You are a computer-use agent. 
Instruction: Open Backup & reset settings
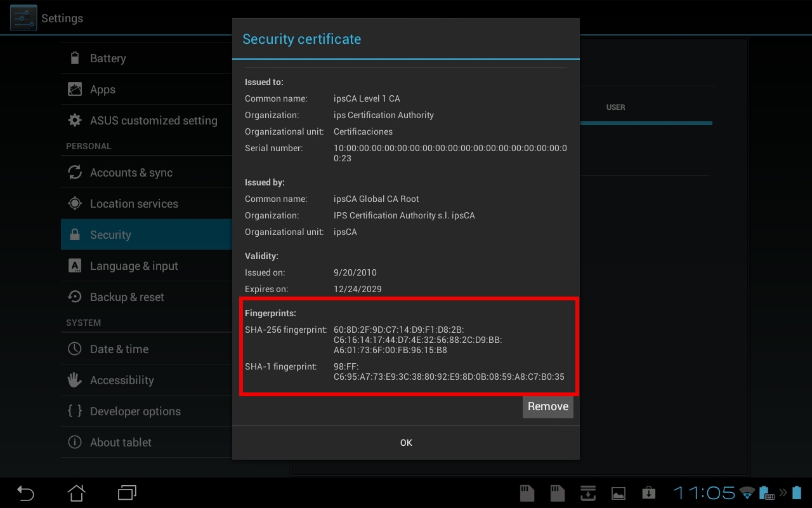click(147, 297)
